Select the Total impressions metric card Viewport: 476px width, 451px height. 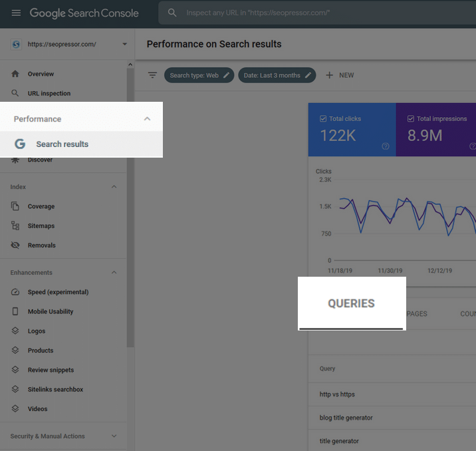coord(436,130)
